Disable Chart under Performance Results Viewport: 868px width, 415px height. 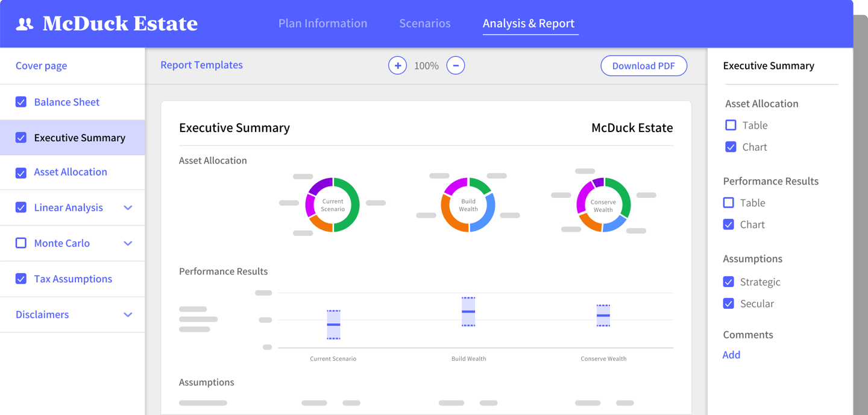click(729, 224)
